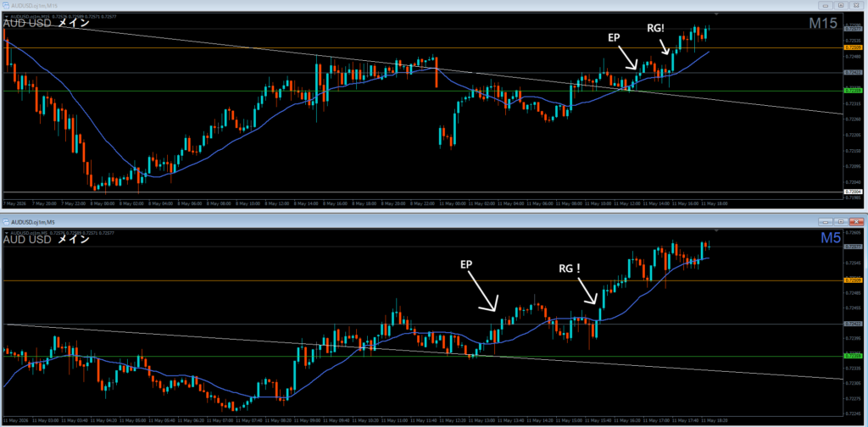
Task: Open the M15 chart window's title icon menu
Action: click(x=6, y=5)
